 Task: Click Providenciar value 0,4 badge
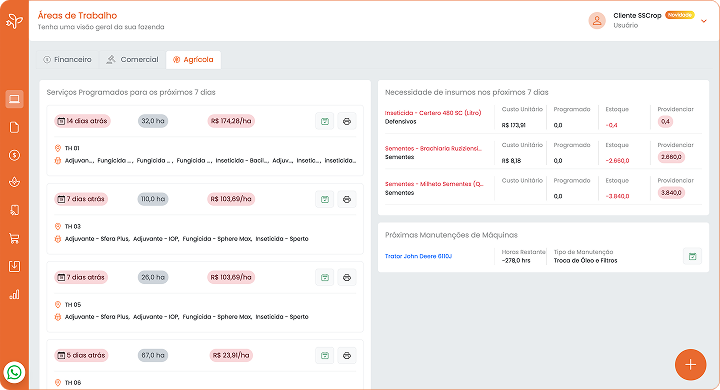(x=665, y=122)
